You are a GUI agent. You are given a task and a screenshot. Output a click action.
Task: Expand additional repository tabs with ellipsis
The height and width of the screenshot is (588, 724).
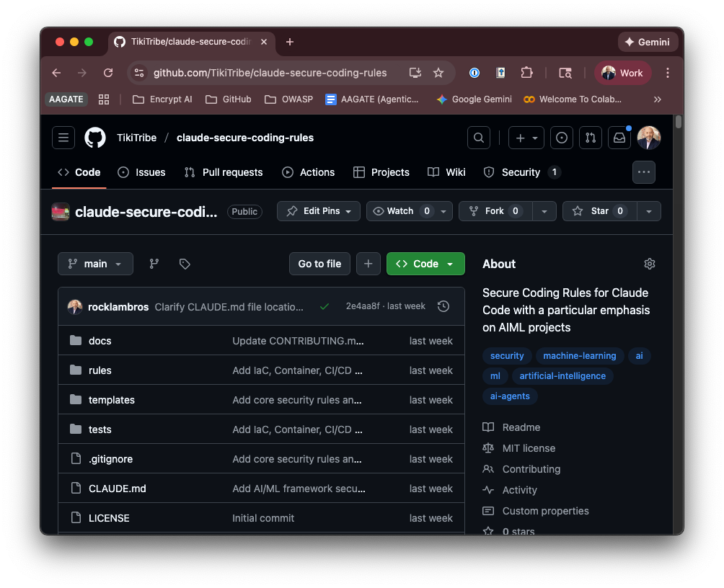(644, 172)
